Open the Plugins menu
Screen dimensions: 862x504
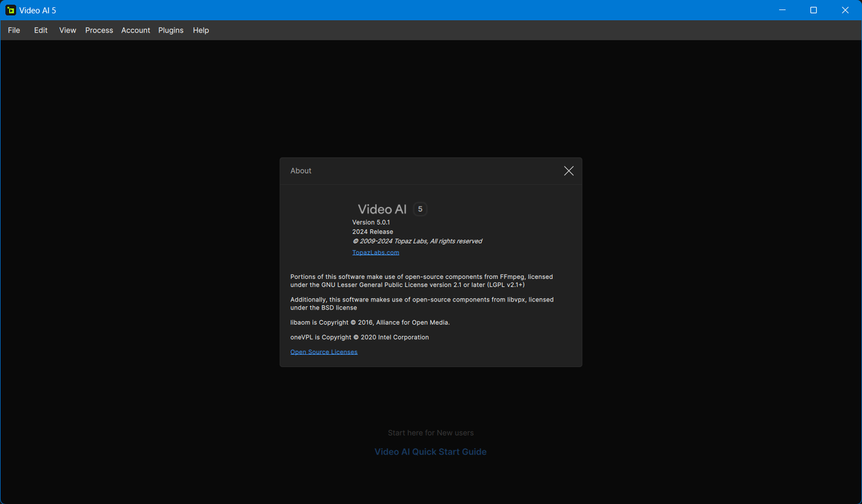pyautogui.click(x=170, y=30)
